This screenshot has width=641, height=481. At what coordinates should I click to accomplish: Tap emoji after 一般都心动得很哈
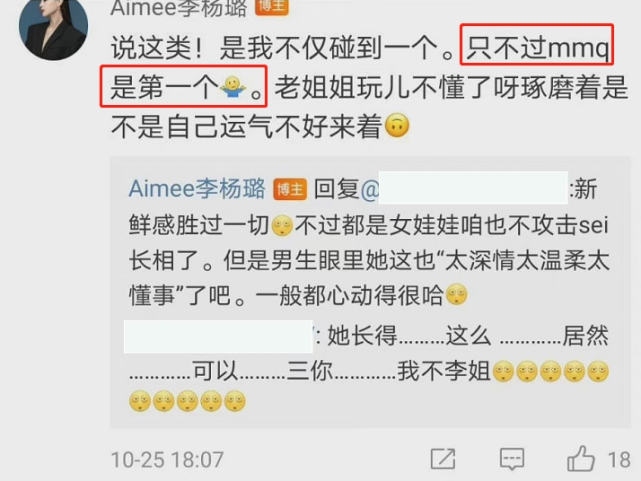pos(456,294)
